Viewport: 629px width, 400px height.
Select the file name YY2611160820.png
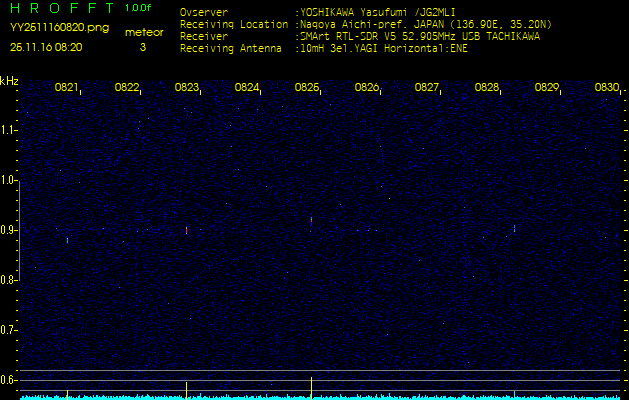(x=47, y=28)
